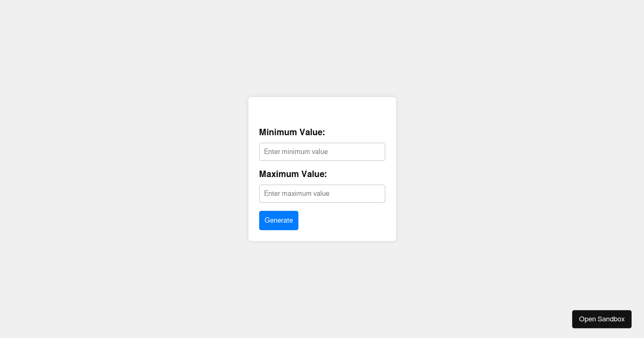Screen dimensions: 644x338
Task: Click the blue Generate action
Action: (279, 221)
